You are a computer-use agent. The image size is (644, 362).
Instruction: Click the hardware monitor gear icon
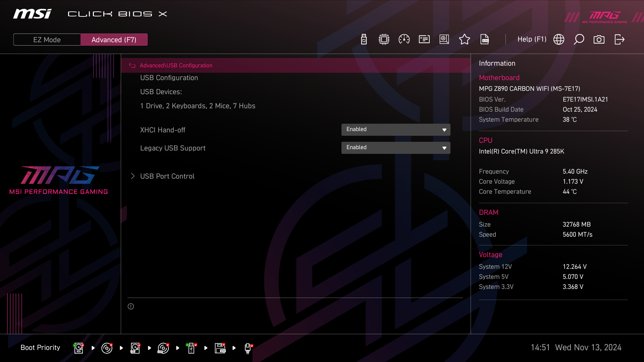click(444, 40)
